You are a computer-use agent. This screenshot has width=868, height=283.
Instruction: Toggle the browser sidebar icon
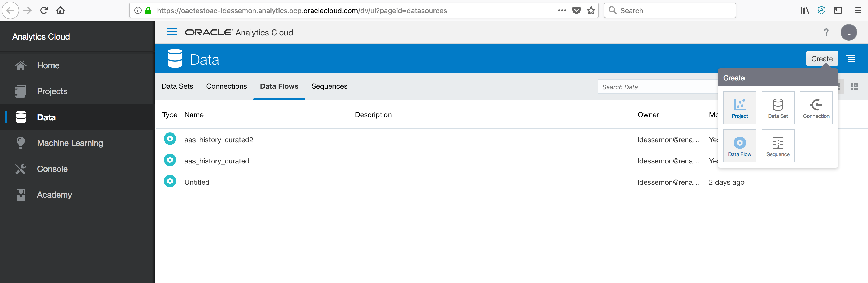click(x=838, y=10)
